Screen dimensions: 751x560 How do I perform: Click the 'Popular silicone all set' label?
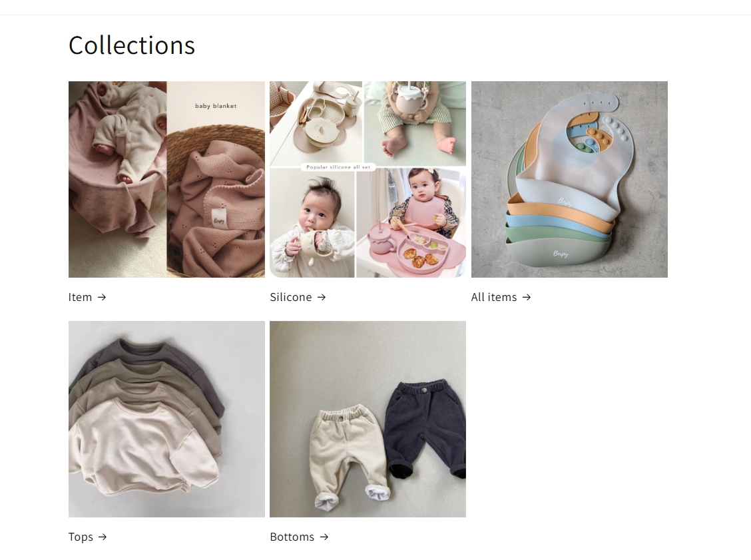[338, 167]
